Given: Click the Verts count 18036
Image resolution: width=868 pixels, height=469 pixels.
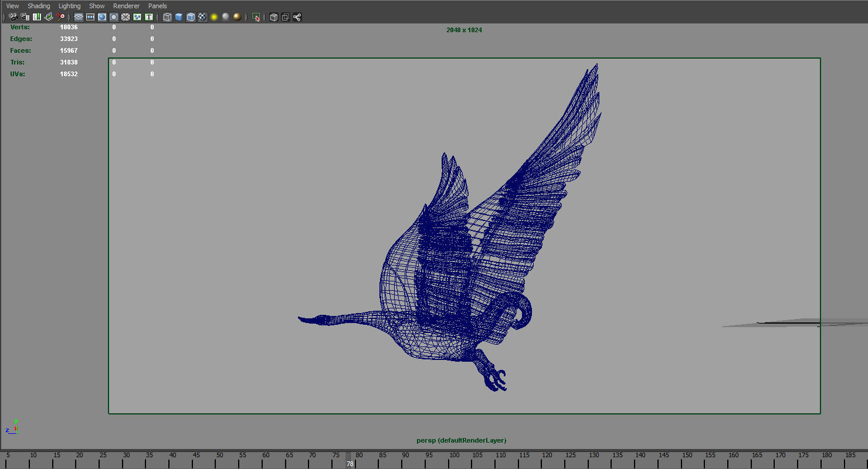Looking at the screenshot, I should pyautogui.click(x=69, y=27).
